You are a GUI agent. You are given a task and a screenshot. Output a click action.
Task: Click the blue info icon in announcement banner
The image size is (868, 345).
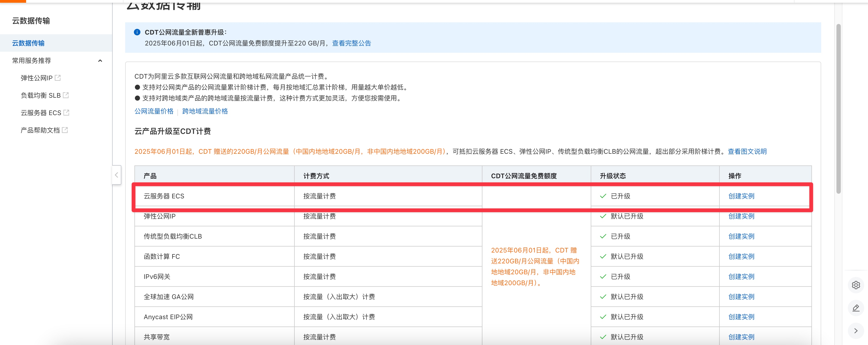pos(137,32)
